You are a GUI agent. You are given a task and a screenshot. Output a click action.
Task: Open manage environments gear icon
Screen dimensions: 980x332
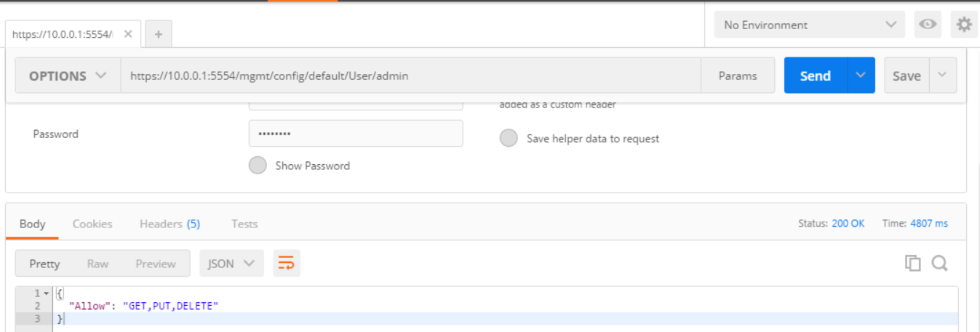point(964,25)
